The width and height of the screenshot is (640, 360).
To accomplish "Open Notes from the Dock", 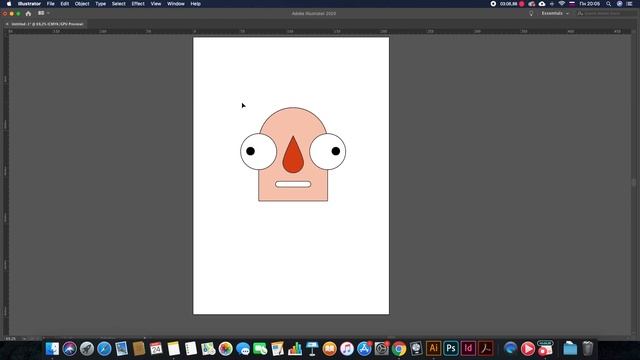I will tap(173, 349).
